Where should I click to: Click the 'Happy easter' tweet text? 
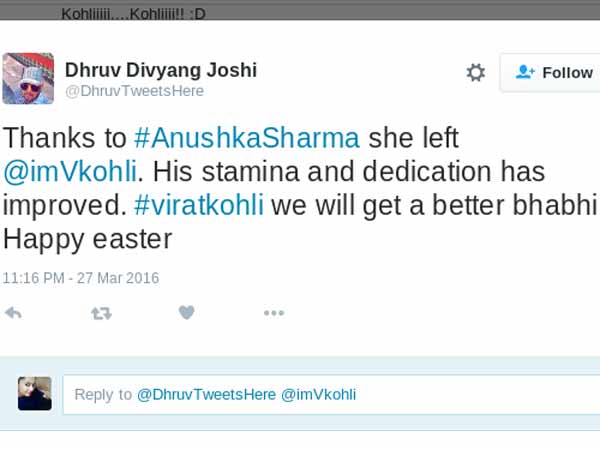(88, 239)
